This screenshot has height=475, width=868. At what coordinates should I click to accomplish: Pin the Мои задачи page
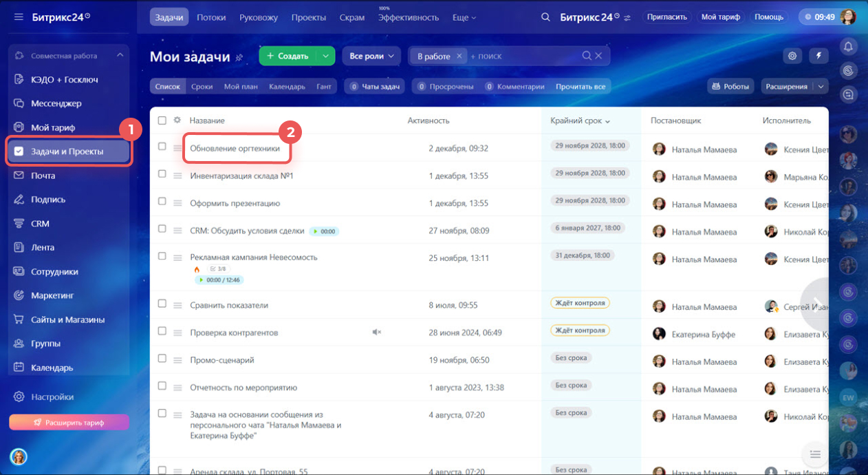pyautogui.click(x=239, y=57)
